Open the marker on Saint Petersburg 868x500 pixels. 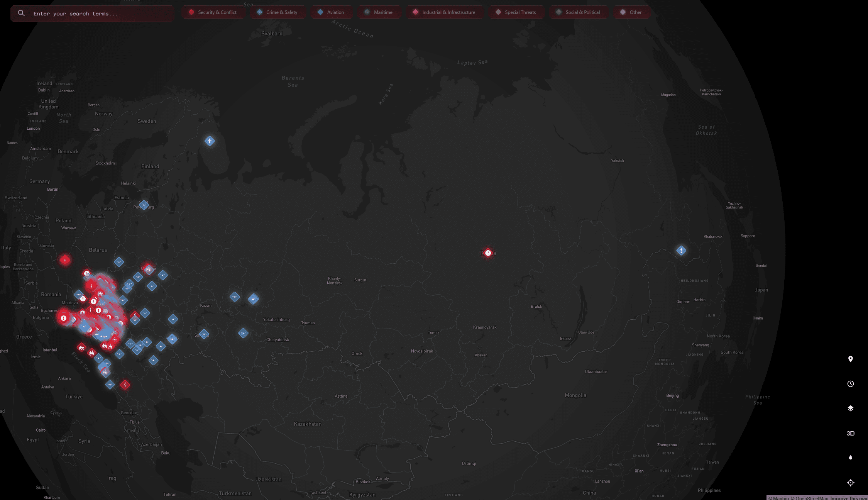click(x=144, y=205)
